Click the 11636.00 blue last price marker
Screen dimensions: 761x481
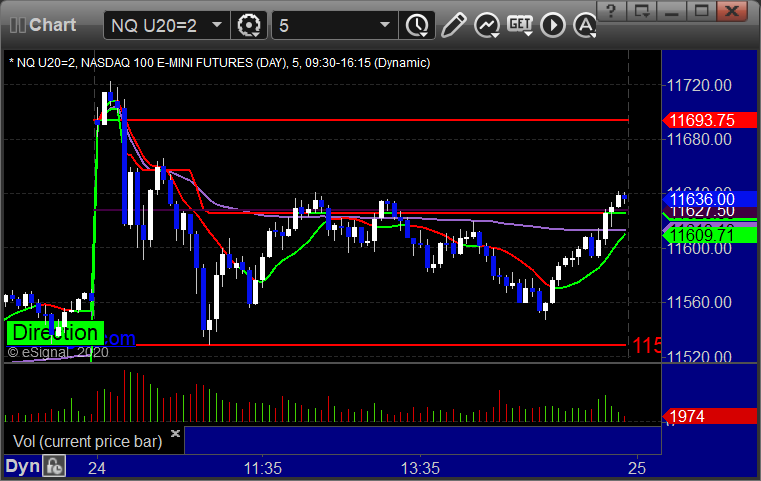point(710,199)
